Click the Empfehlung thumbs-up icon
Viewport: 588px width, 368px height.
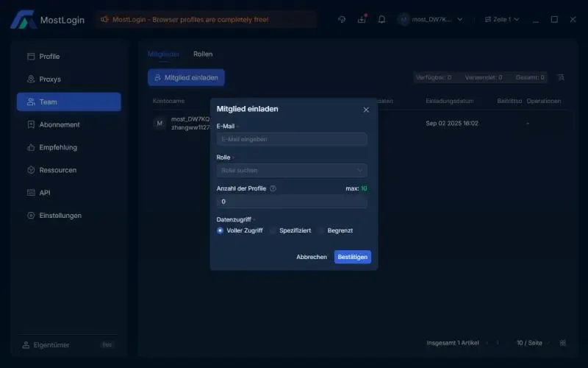[31, 147]
